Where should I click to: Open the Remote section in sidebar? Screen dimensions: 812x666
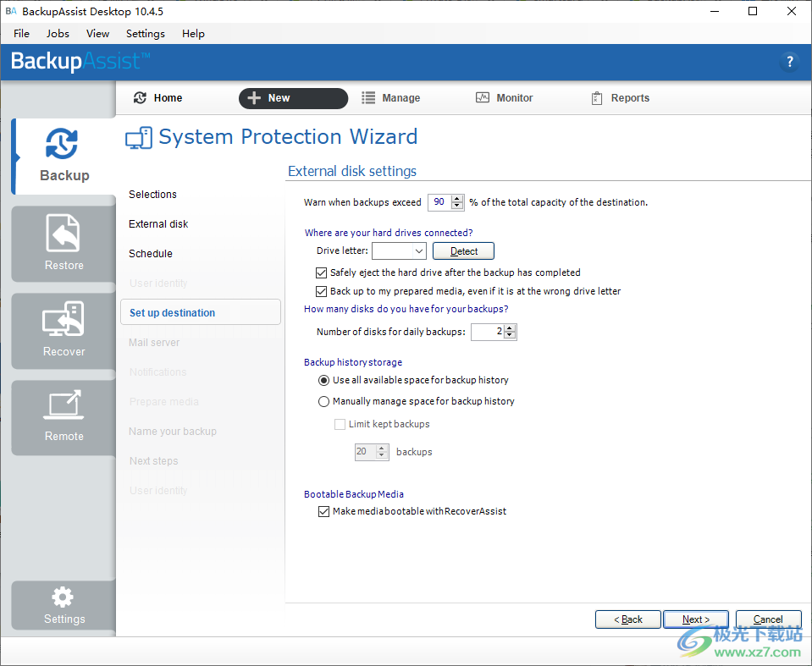coord(64,417)
